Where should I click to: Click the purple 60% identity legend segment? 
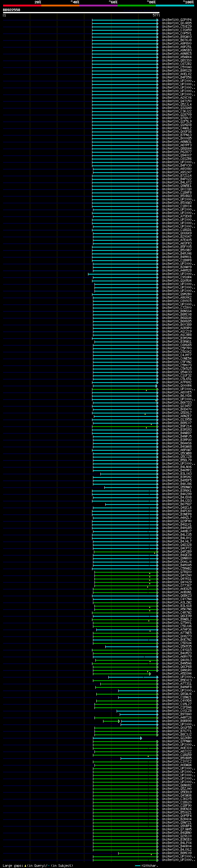[98, 6]
